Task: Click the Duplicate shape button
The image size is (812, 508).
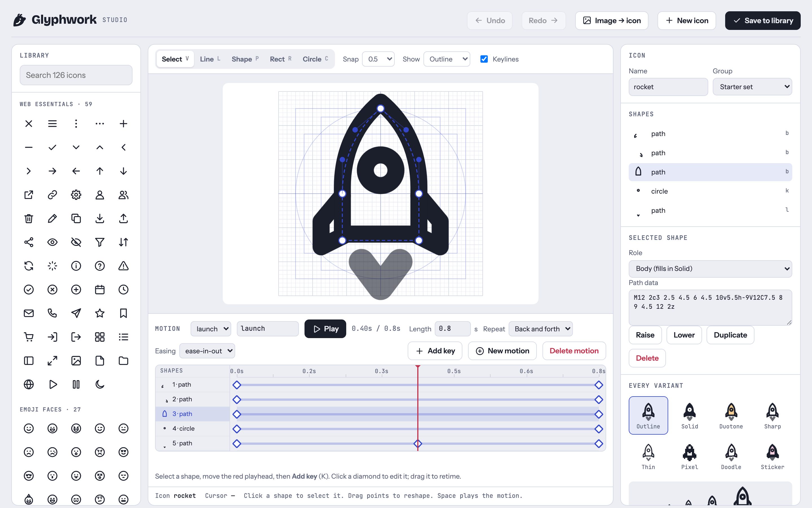Action: 731,335
